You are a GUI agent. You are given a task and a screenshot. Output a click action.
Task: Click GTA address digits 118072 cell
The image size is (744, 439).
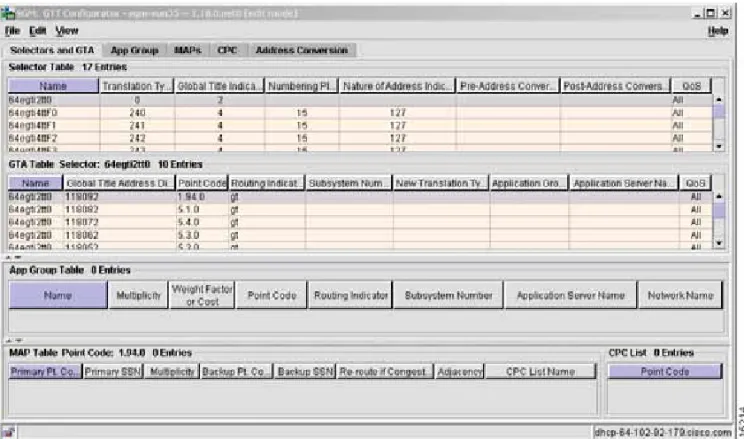pos(120,223)
